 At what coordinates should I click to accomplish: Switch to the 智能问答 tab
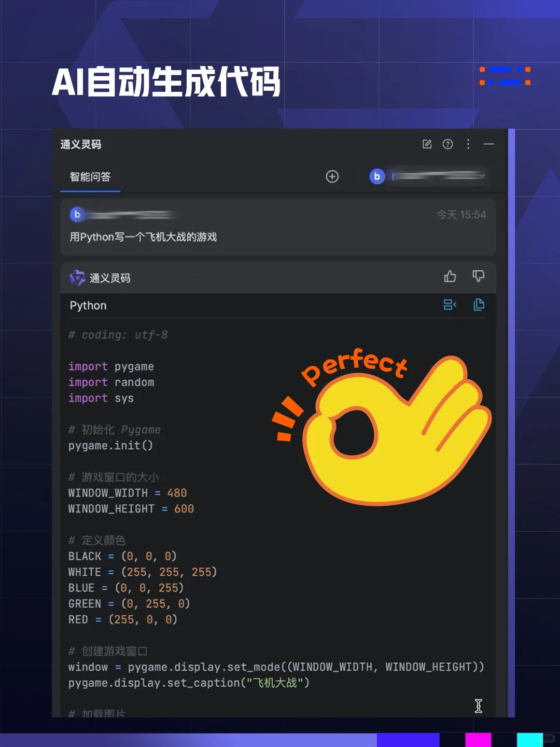pos(90,177)
